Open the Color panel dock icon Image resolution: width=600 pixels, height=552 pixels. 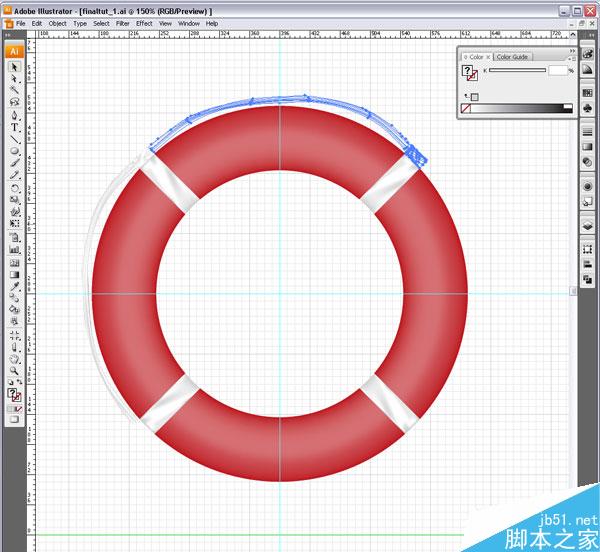587,54
